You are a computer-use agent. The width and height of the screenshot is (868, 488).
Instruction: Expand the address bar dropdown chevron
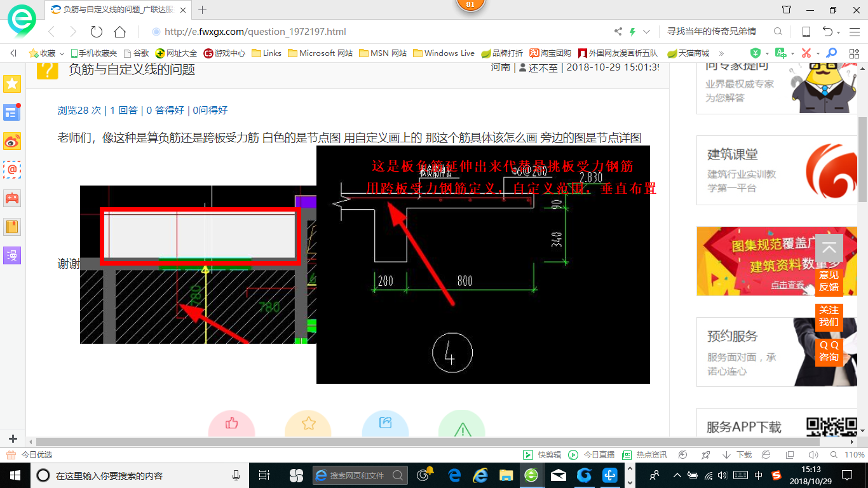(x=647, y=32)
